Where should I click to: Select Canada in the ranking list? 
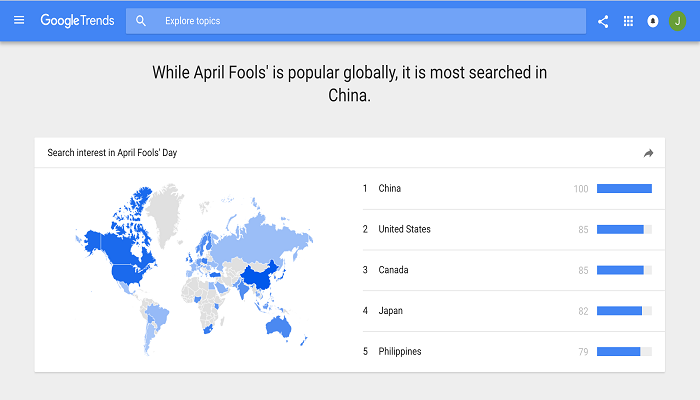[393, 270]
